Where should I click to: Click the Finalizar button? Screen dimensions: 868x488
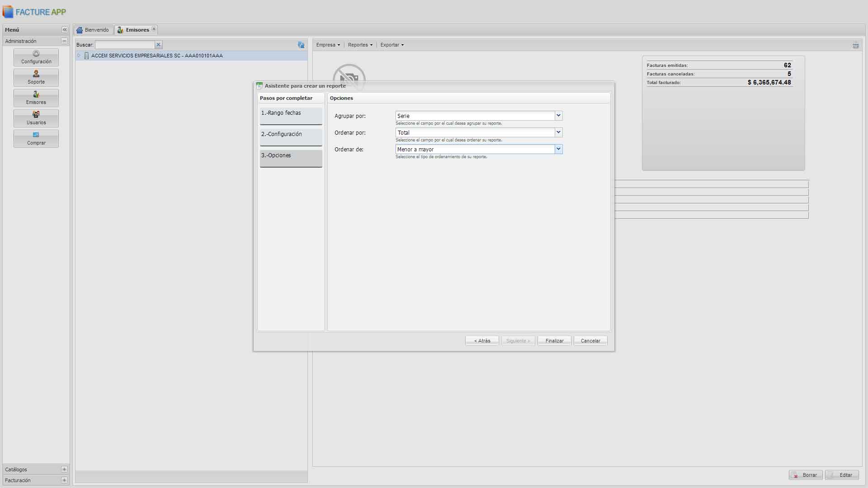[554, 341]
